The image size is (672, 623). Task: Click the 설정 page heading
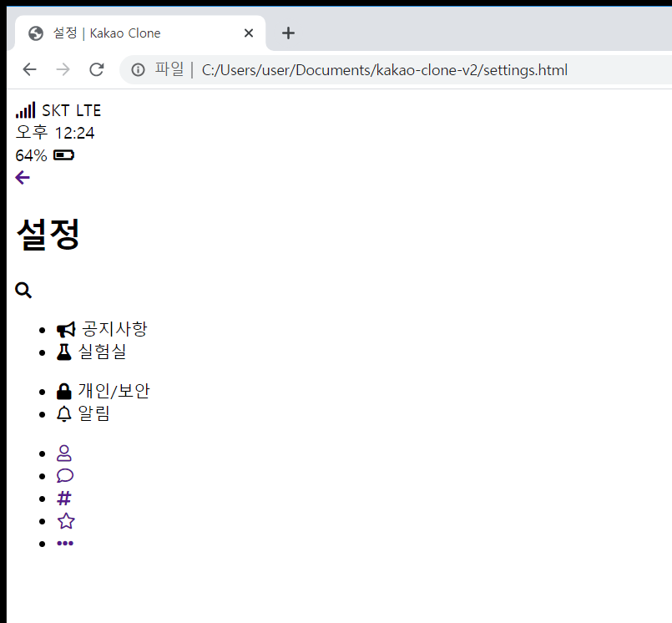[x=48, y=234]
